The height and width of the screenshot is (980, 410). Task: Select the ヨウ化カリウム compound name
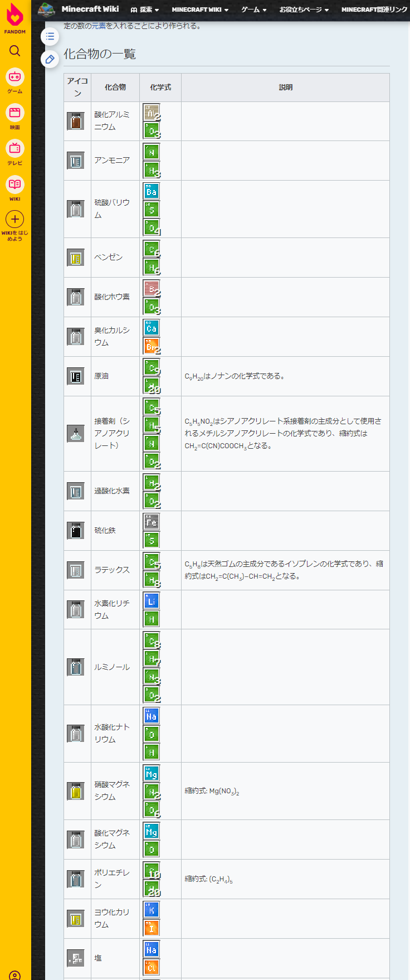[112, 918]
